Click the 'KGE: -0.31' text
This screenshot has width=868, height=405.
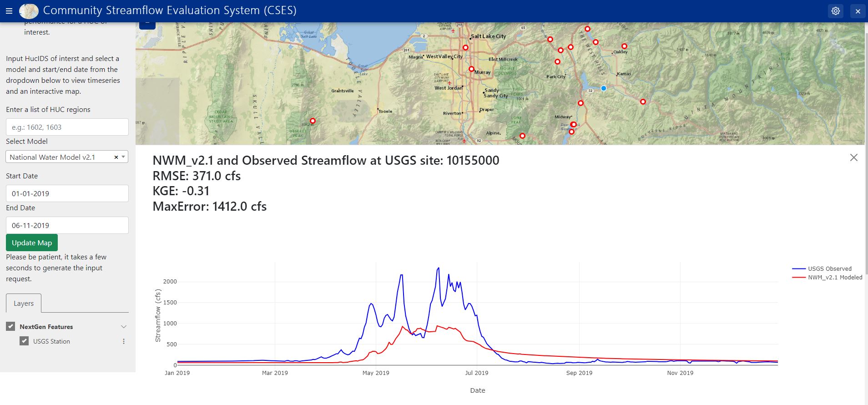(x=181, y=191)
